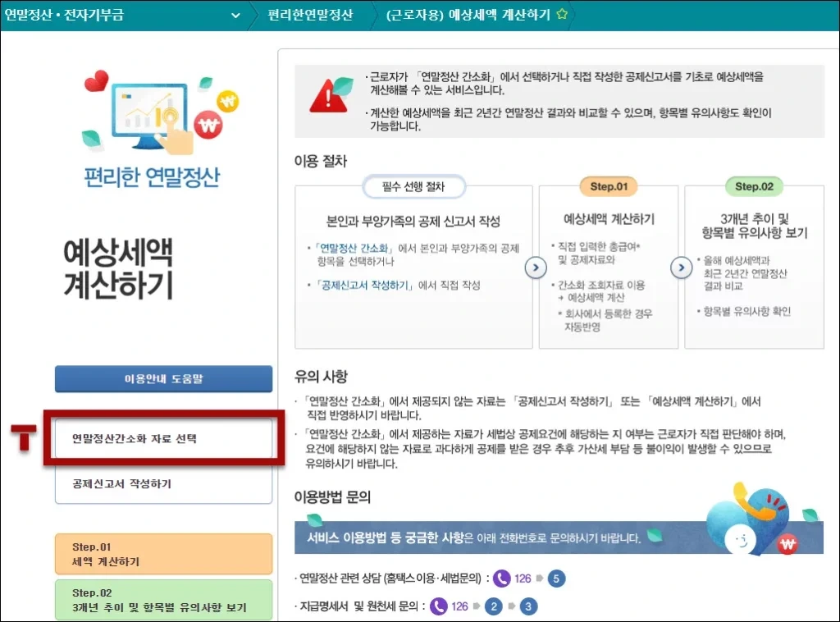
Task: Open 이용안내 도움말
Action: point(163,378)
